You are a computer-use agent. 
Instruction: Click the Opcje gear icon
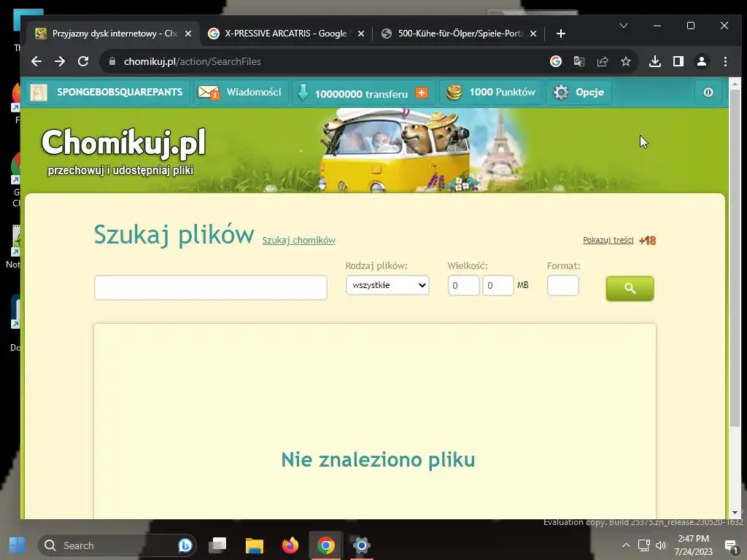pos(561,92)
